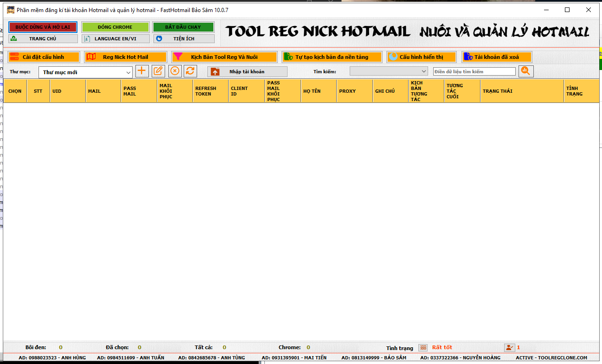Toggle Language EN/VI
Screen dimensions: 602x364
click(115, 39)
